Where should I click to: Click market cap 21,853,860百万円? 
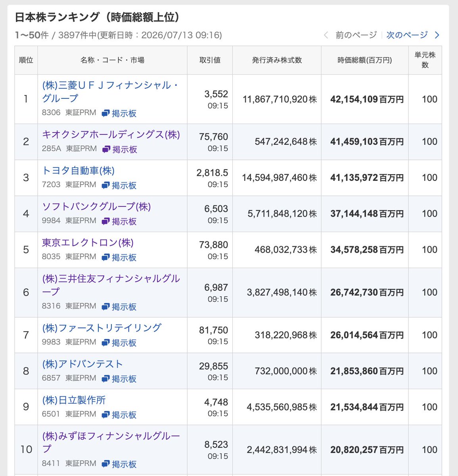367,371
